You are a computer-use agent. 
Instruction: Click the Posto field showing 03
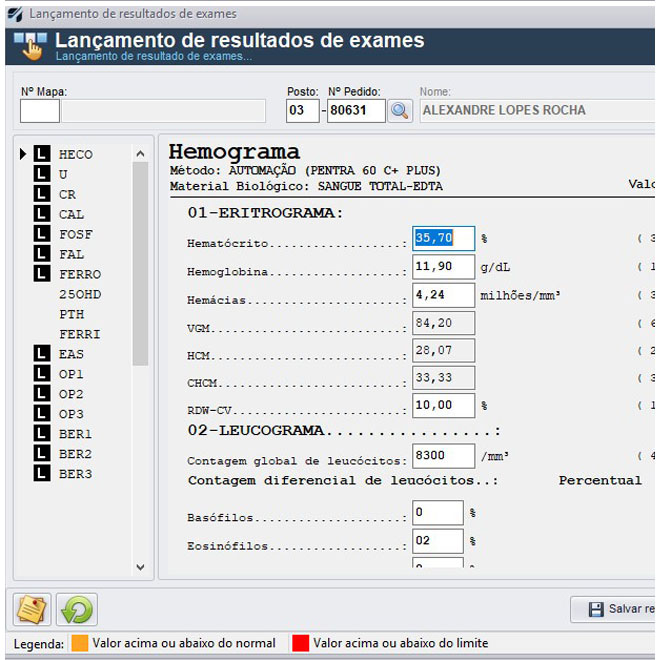point(303,111)
